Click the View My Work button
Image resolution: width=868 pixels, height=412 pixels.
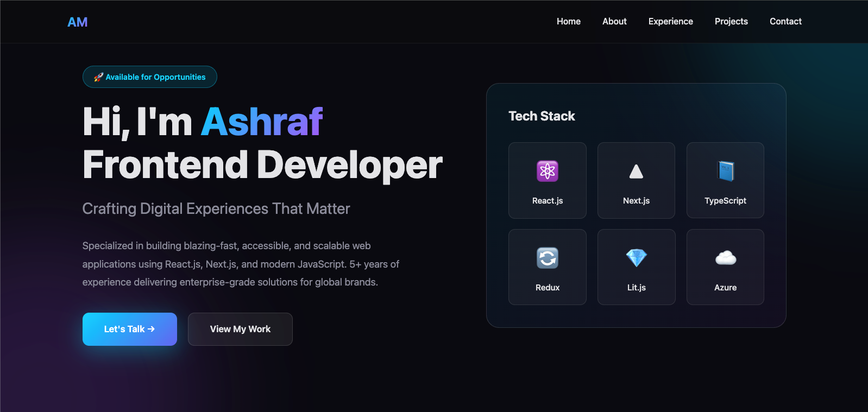240,329
